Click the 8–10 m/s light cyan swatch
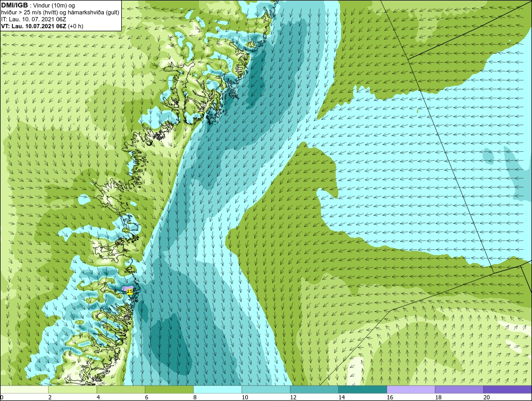This screenshot has width=532, height=401. (218, 389)
